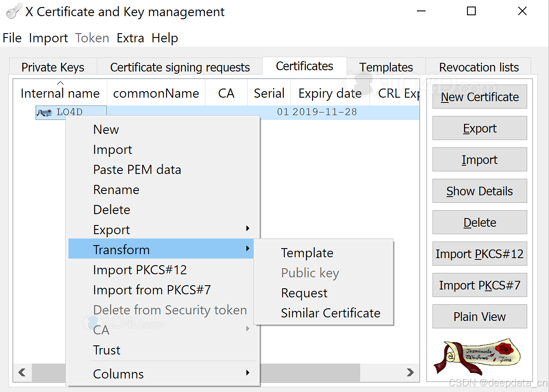Click the Delete button in side panel
The image size is (549, 392).
coord(480,222)
